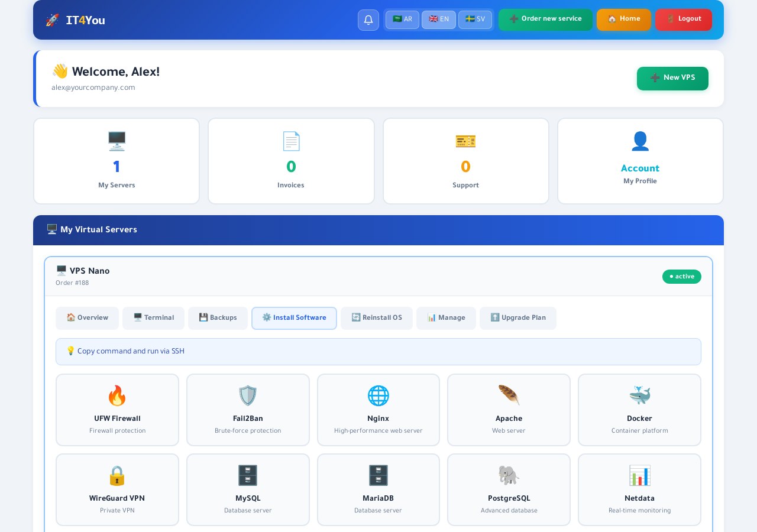Pick the Docker whale icon
The width and height of the screenshot is (757, 532).
point(640,395)
